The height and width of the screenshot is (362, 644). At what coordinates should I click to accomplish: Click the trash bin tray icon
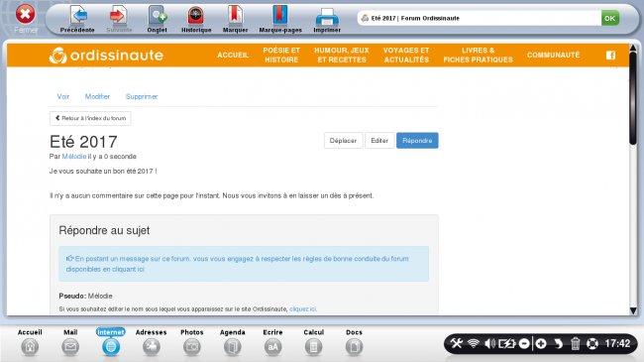575,343
